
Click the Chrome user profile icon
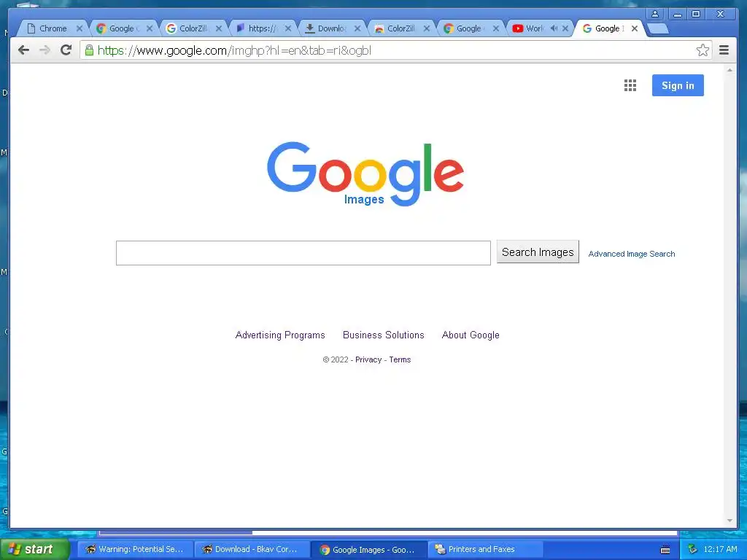click(x=655, y=14)
